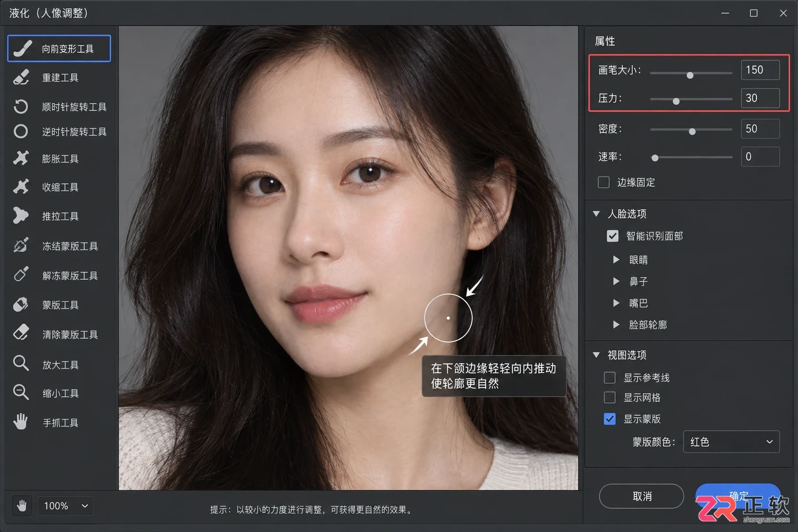Enable 显示网格 checkbox

coord(610,397)
